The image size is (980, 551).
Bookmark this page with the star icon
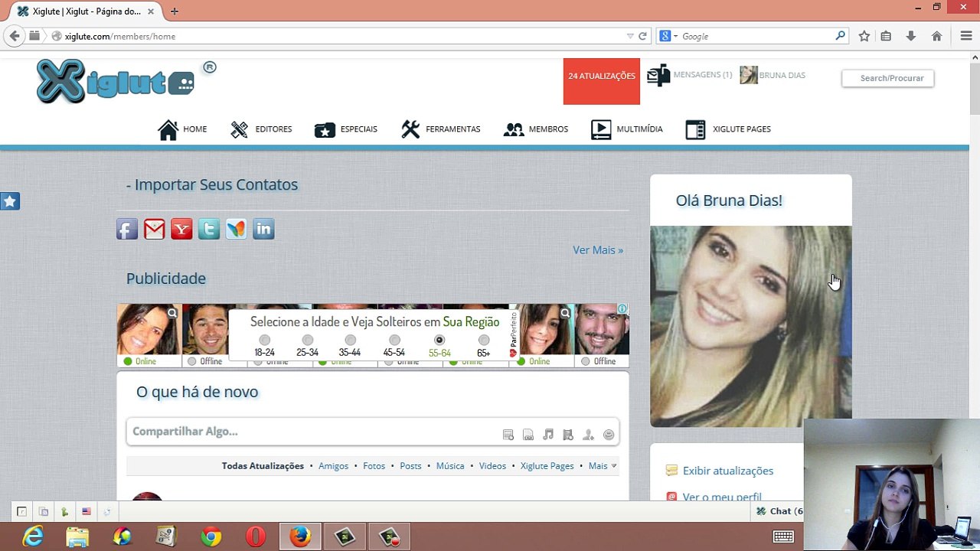[864, 36]
